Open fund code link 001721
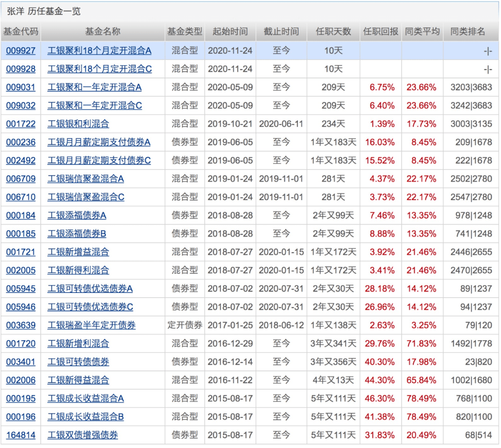 click(21, 252)
